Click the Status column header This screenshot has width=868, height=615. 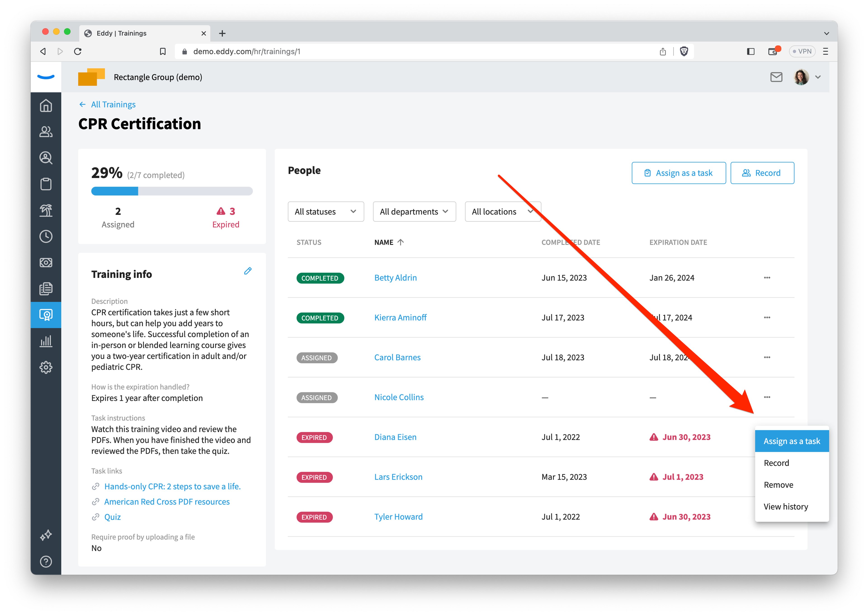pyautogui.click(x=308, y=242)
